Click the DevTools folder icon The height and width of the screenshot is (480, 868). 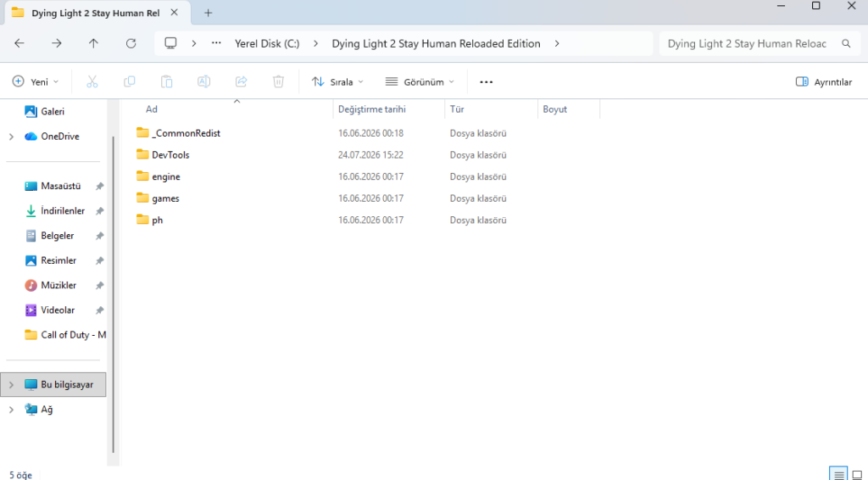click(142, 153)
